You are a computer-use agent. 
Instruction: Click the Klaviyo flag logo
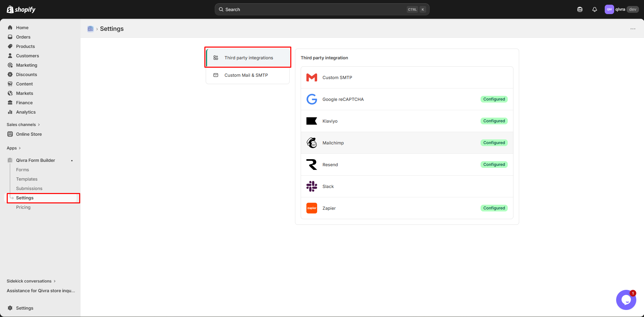click(x=312, y=121)
